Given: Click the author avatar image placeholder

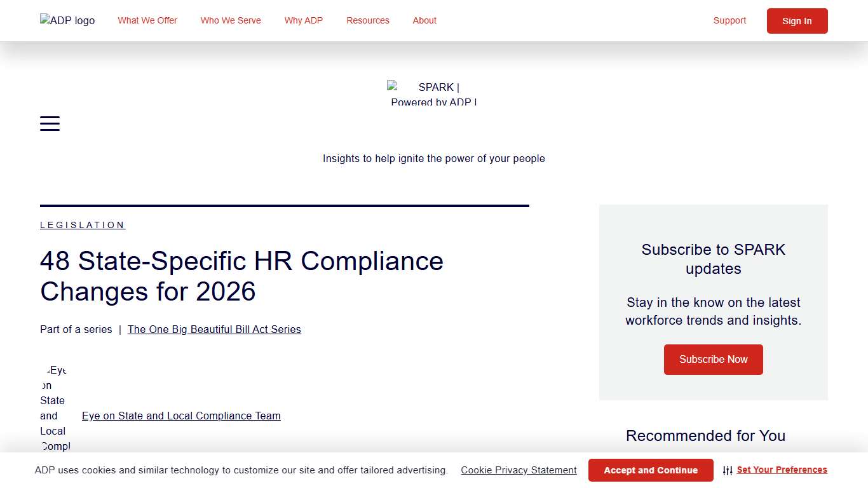Looking at the screenshot, I should pyautogui.click(x=56, y=407).
